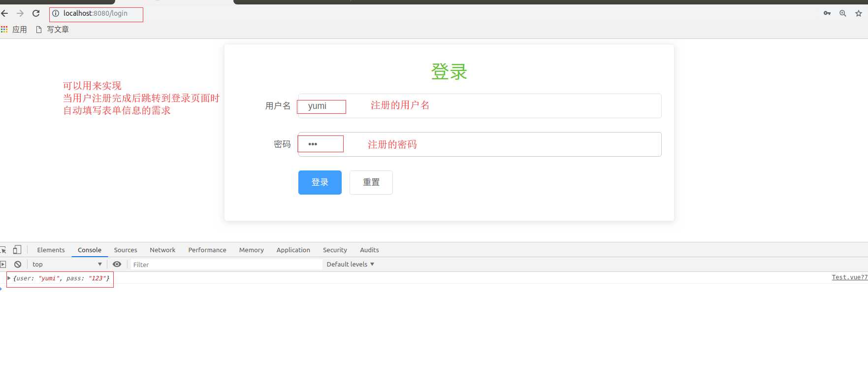This screenshot has width=868, height=369.
Task: Expand the logged {user: "yumi"} object
Action: [9, 278]
